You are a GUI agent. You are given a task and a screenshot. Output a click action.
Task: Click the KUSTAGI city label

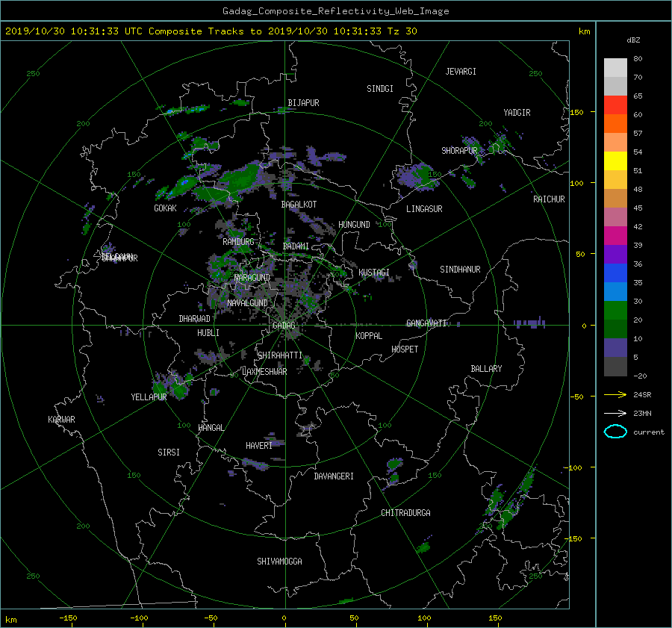(x=374, y=273)
